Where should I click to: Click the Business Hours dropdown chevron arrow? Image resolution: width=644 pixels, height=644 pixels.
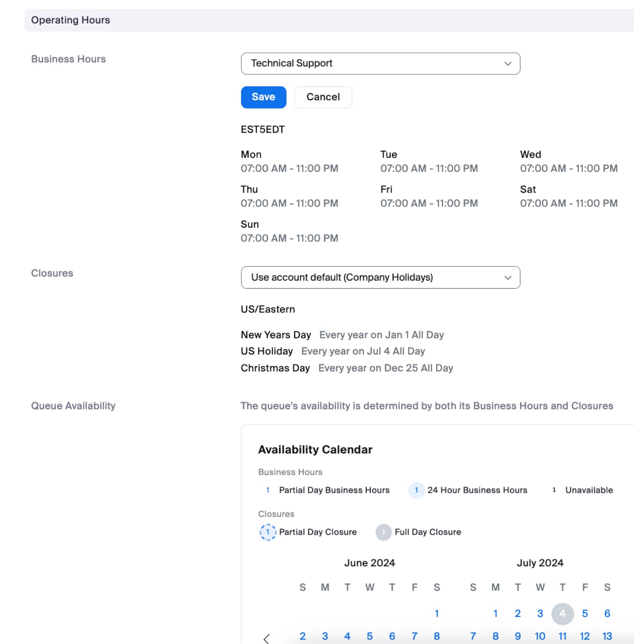(x=507, y=64)
